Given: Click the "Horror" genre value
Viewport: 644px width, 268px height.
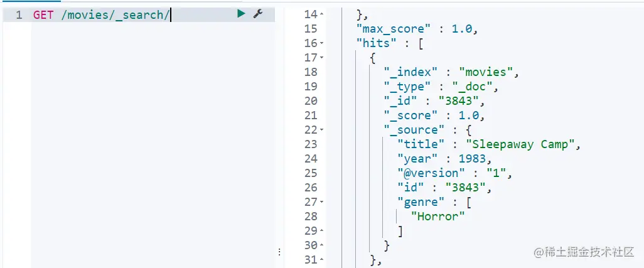Looking at the screenshot, I should click(438, 217).
